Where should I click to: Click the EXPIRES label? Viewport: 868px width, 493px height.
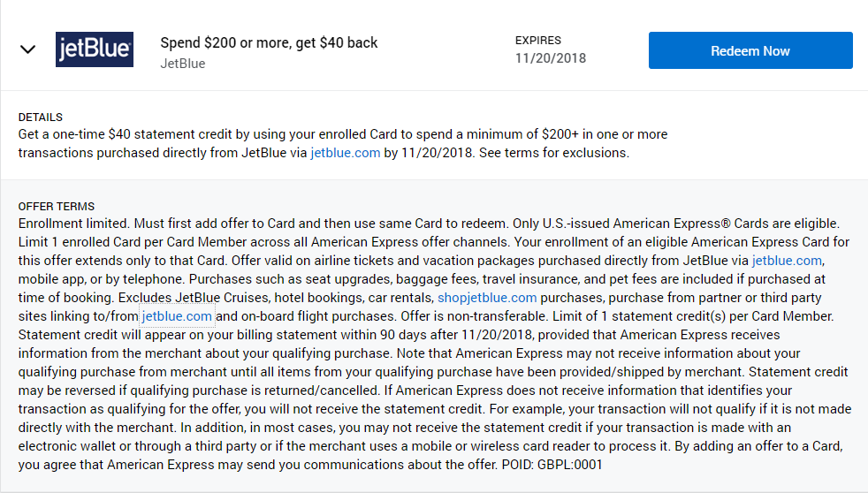[537, 41]
